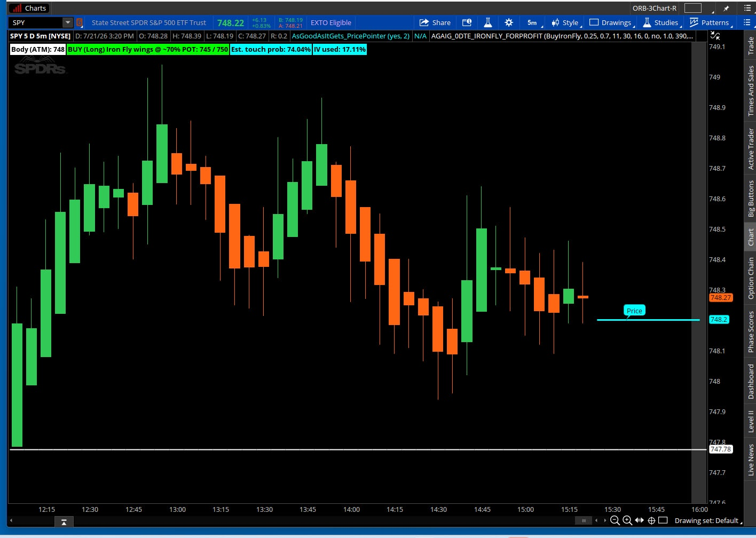The height and width of the screenshot is (538, 756).
Task: Zoom out the chart with the minus magnifier
Action: pos(615,520)
